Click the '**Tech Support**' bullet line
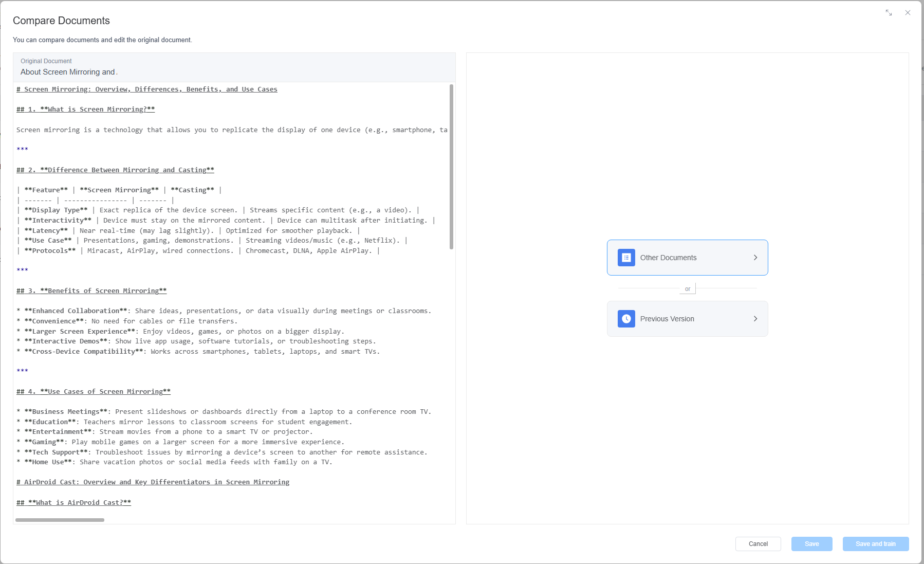This screenshot has height=564, width=924. [x=222, y=452]
